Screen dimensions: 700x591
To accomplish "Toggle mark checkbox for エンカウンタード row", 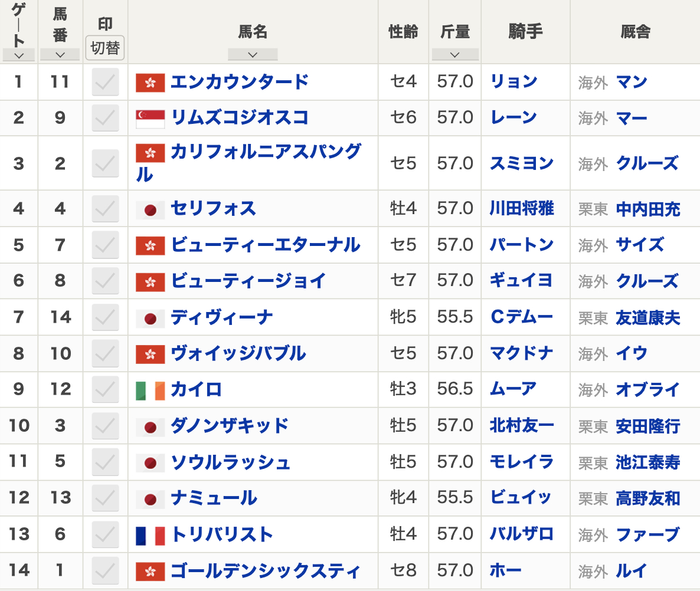I will point(106,82).
